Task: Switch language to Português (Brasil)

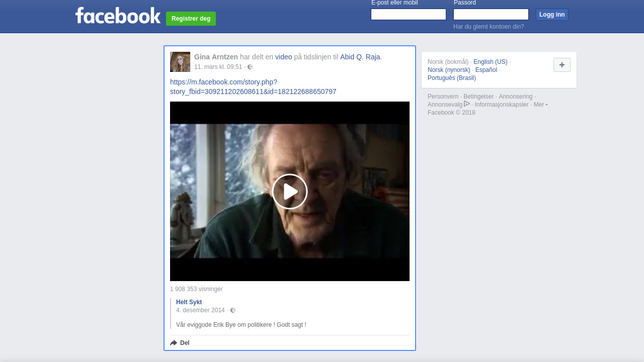Action: pos(452,78)
